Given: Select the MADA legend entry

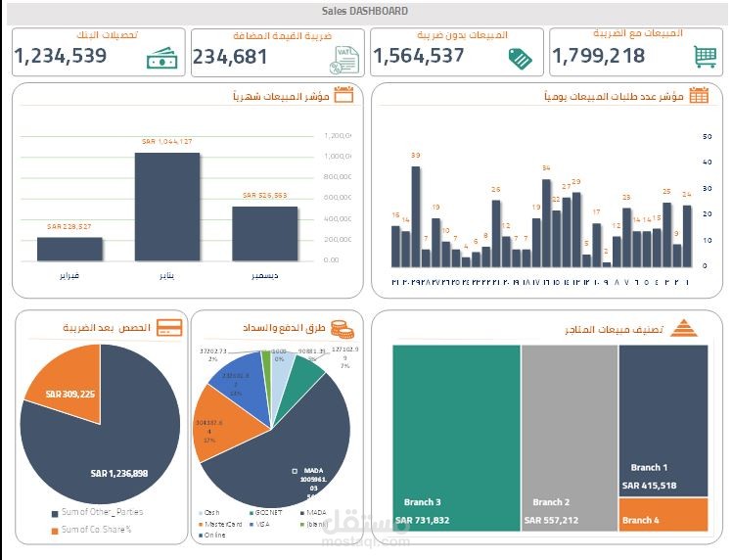Looking at the screenshot, I should point(313,512).
